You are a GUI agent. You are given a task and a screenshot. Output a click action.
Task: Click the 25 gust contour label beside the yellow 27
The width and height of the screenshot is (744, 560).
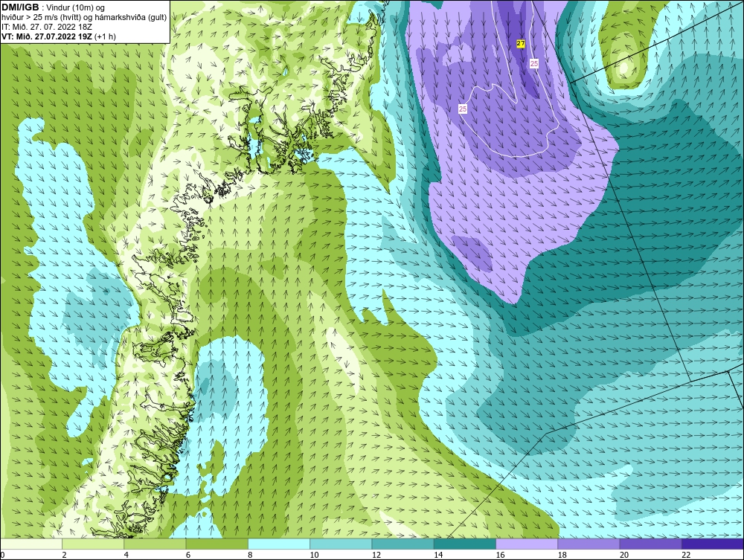click(534, 63)
